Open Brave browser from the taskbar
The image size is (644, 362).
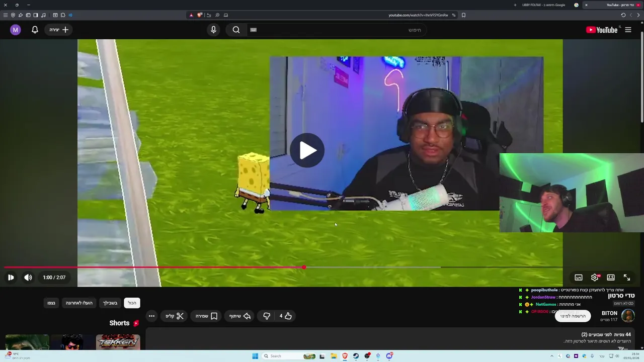click(x=345, y=356)
